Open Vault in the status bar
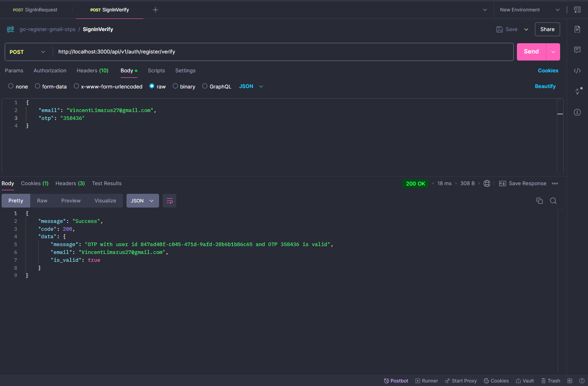The image size is (588, 386). tap(525, 381)
